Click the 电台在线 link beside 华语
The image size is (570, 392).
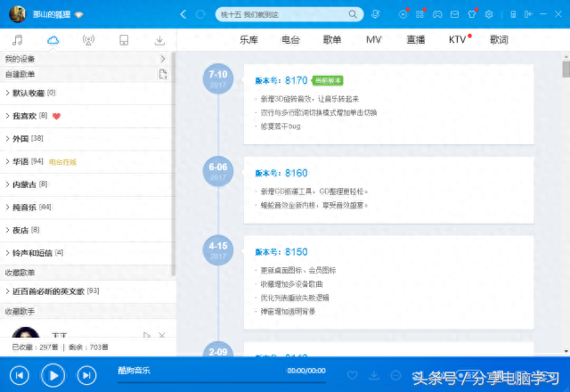coord(62,162)
